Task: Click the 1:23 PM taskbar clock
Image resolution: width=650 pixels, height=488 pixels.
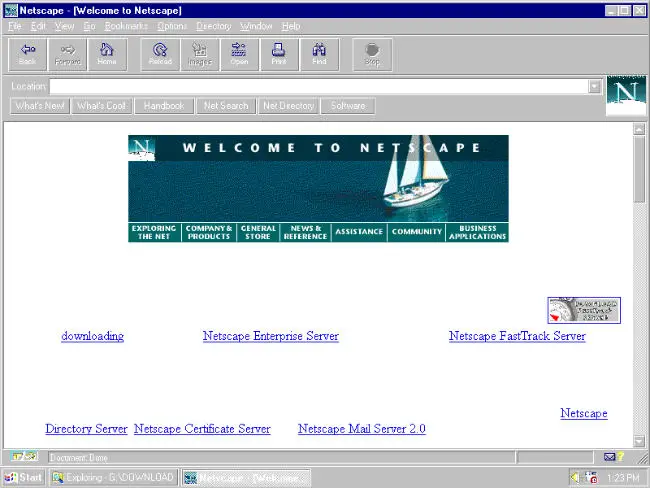Action: click(623, 478)
